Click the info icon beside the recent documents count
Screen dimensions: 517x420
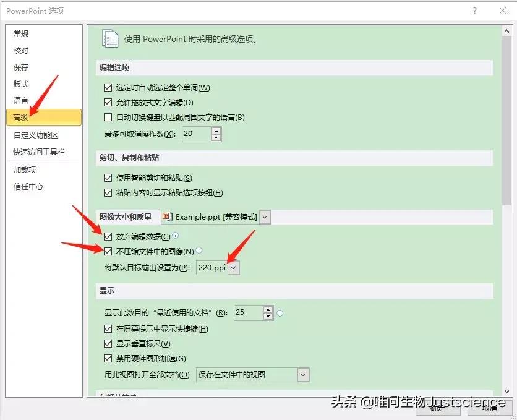(x=280, y=314)
